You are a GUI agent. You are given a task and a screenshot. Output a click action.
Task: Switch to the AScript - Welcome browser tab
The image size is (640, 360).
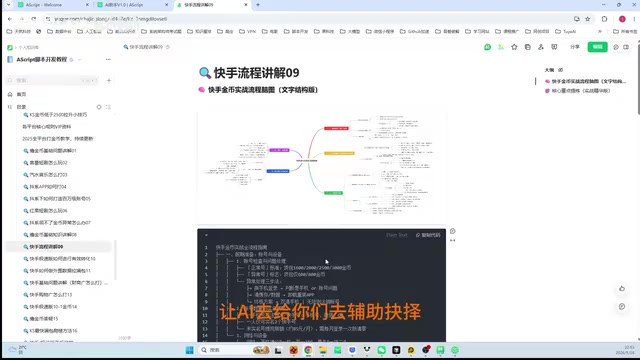(44, 5)
